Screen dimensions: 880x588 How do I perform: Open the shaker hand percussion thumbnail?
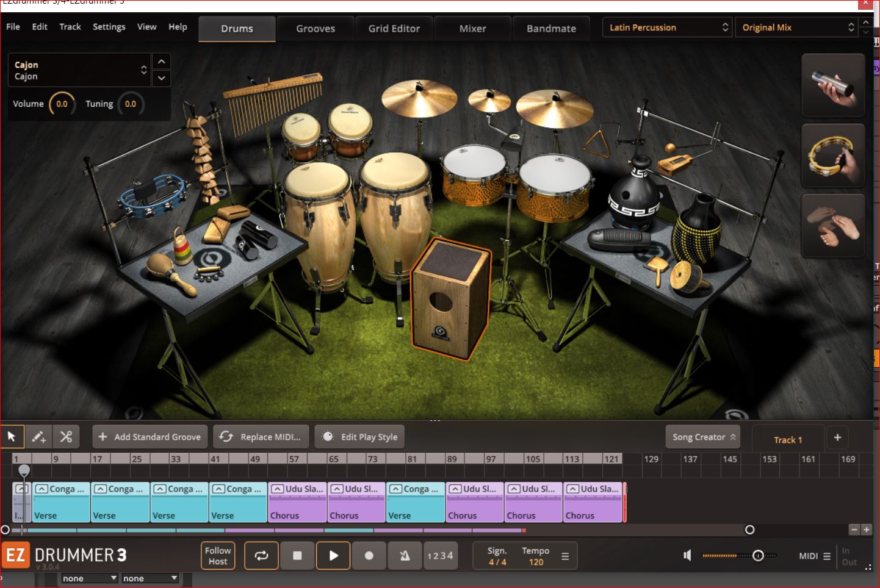coord(833,85)
